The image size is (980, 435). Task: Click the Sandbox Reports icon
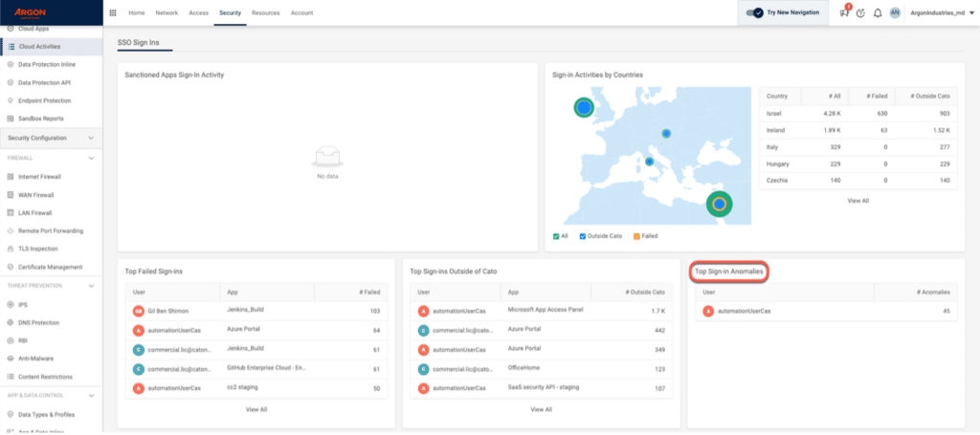pyautogui.click(x=11, y=119)
